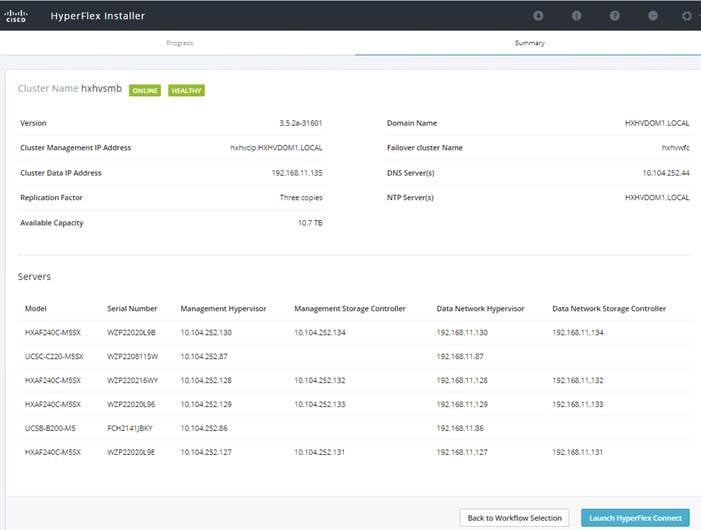Select DNS server value 10.104.252.44
Image resolution: width=701 pixels, height=530 pixels.
coord(666,173)
